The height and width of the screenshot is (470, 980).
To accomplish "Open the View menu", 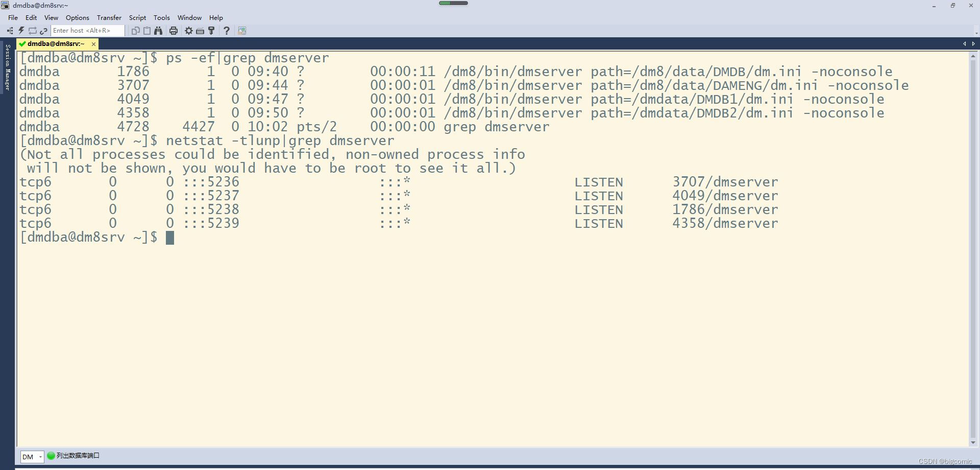I will 51,17.
